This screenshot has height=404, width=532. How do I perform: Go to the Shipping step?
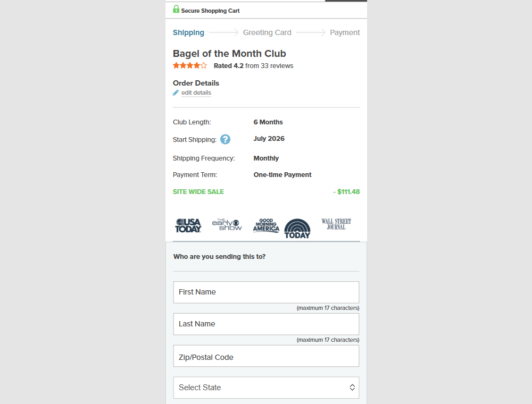coord(189,32)
